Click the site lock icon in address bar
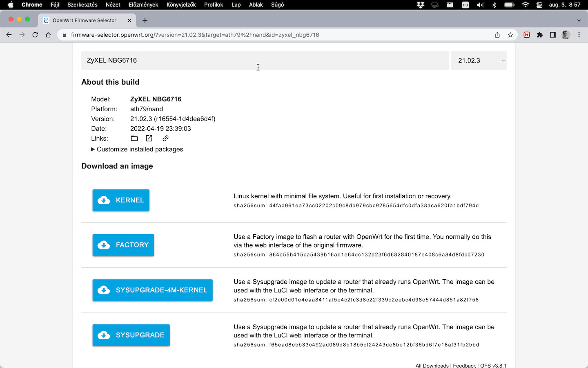This screenshot has height=368, width=588. pyautogui.click(x=65, y=35)
